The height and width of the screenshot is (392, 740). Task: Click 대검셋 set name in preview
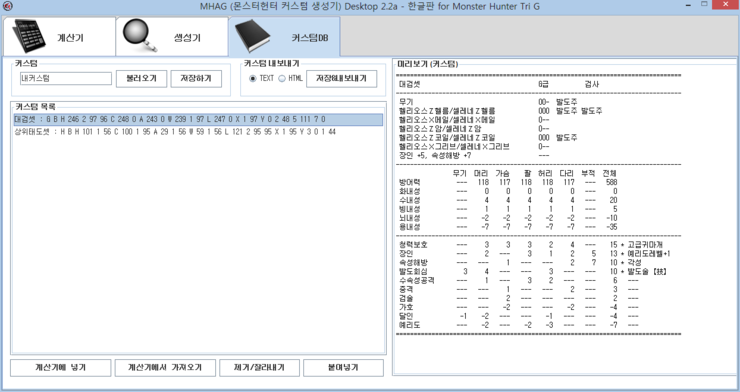409,84
